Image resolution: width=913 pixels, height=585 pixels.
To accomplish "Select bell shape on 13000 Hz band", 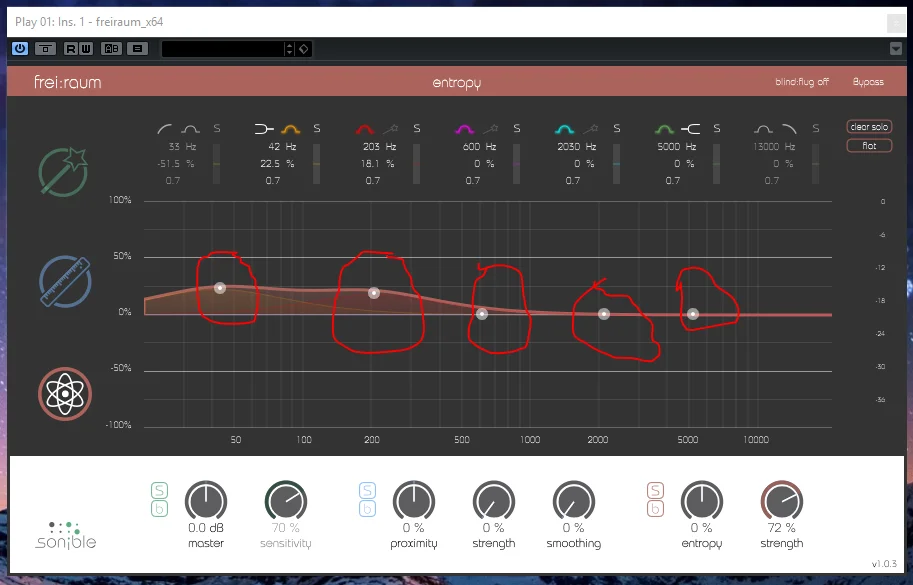I will tap(763, 129).
